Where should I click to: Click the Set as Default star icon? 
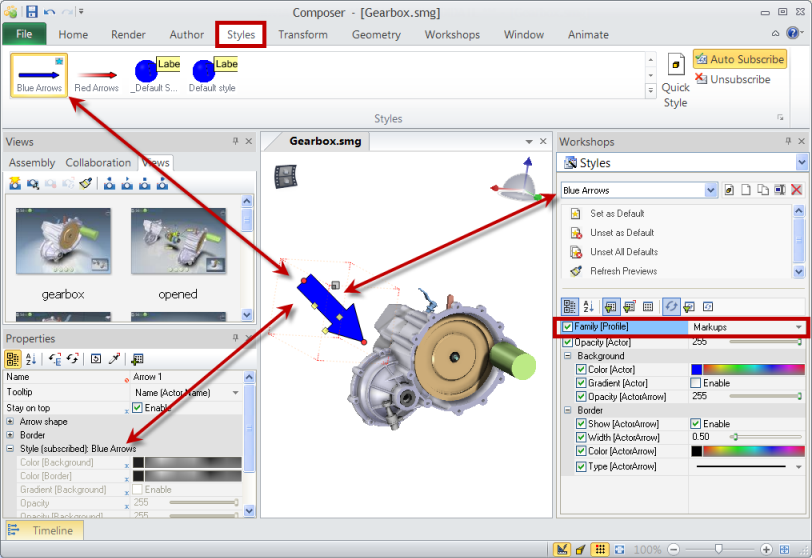pos(576,213)
